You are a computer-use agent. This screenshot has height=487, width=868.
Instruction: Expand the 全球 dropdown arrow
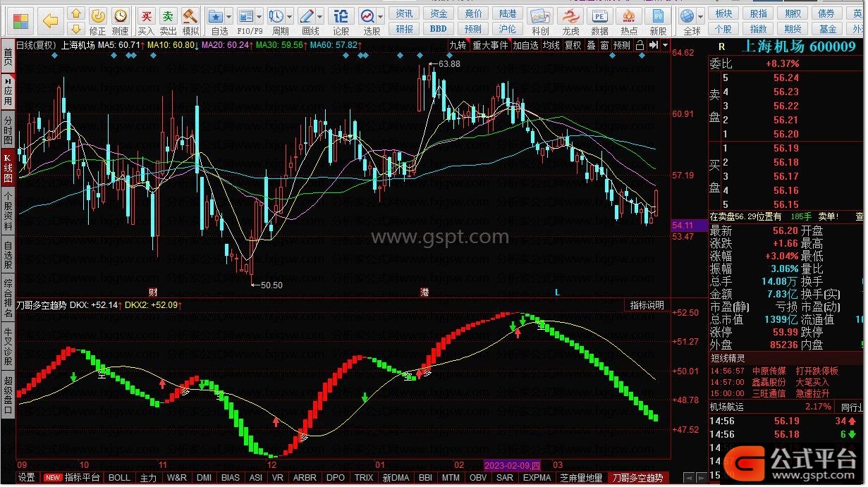click(701, 16)
